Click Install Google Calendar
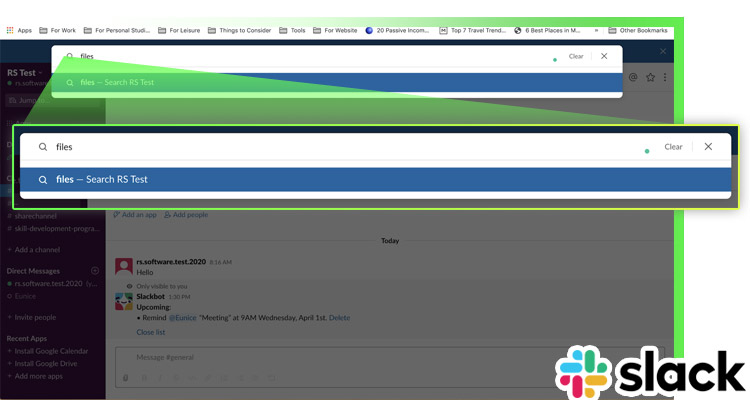750x400 pixels. (x=48, y=351)
